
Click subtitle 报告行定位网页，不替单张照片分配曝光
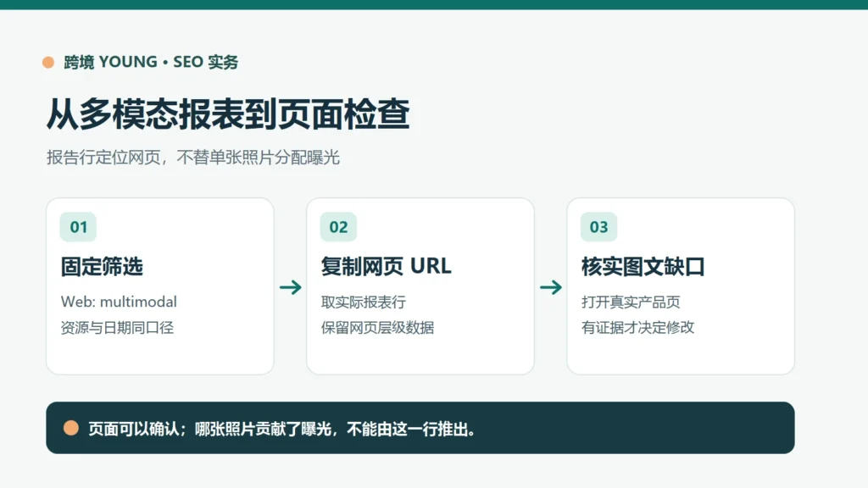coord(192,158)
